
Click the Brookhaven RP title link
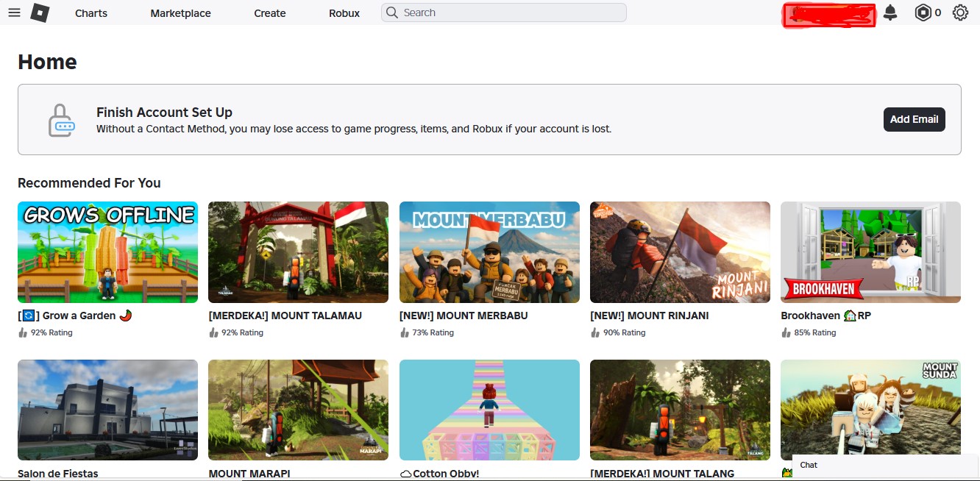(x=825, y=316)
